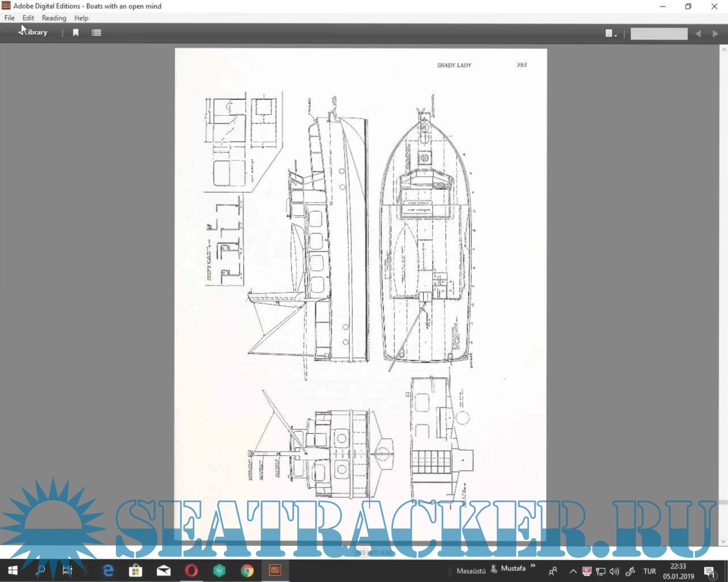Open the Help menu
This screenshot has height=582, width=728.
[x=81, y=18]
